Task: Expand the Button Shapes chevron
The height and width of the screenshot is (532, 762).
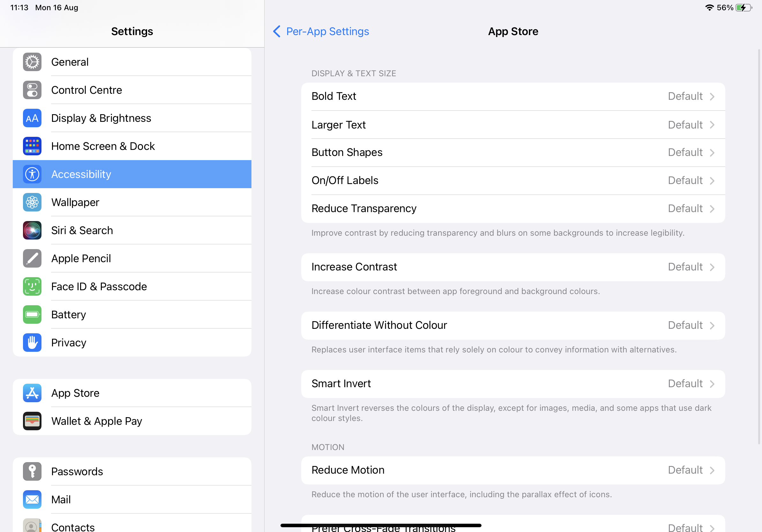Action: [712, 152]
